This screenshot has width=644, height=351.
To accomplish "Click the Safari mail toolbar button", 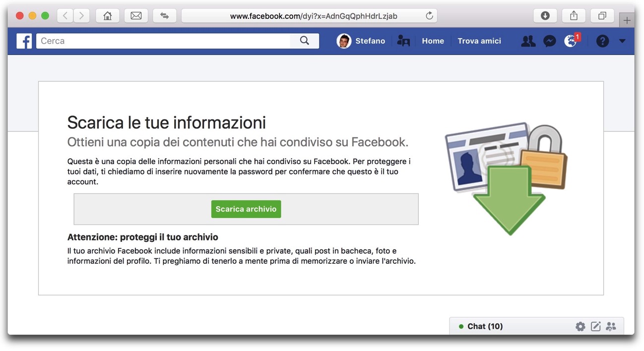I will tap(136, 16).
